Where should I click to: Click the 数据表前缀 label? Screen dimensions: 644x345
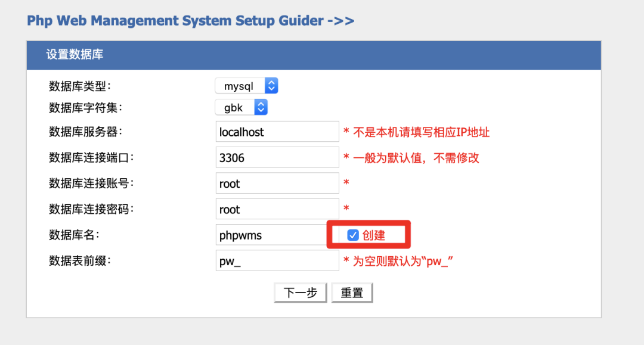pos(80,261)
